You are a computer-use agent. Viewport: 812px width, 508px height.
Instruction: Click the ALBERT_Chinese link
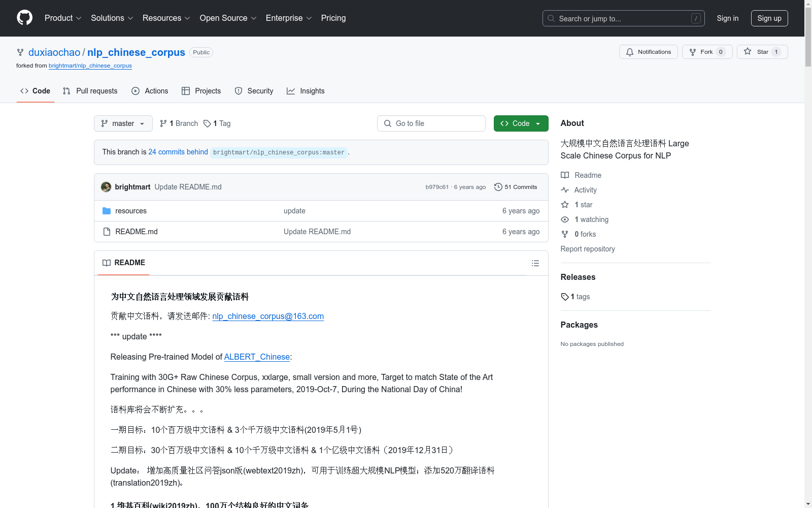(257, 357)
